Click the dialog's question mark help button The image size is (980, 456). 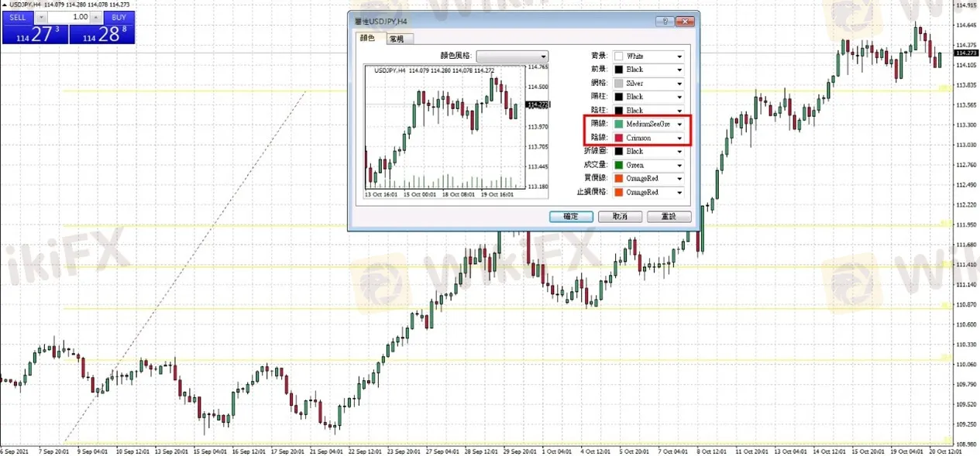click(x=665, y=22)
